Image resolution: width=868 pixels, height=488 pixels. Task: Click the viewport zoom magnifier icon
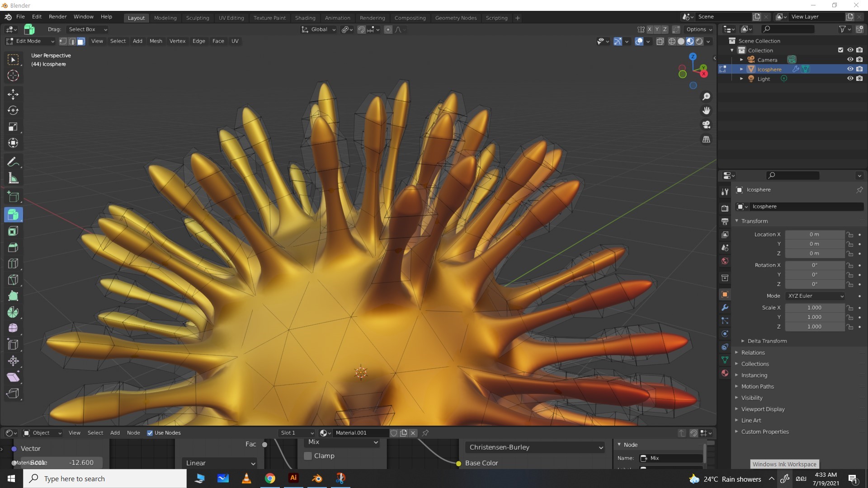[706, 96]
